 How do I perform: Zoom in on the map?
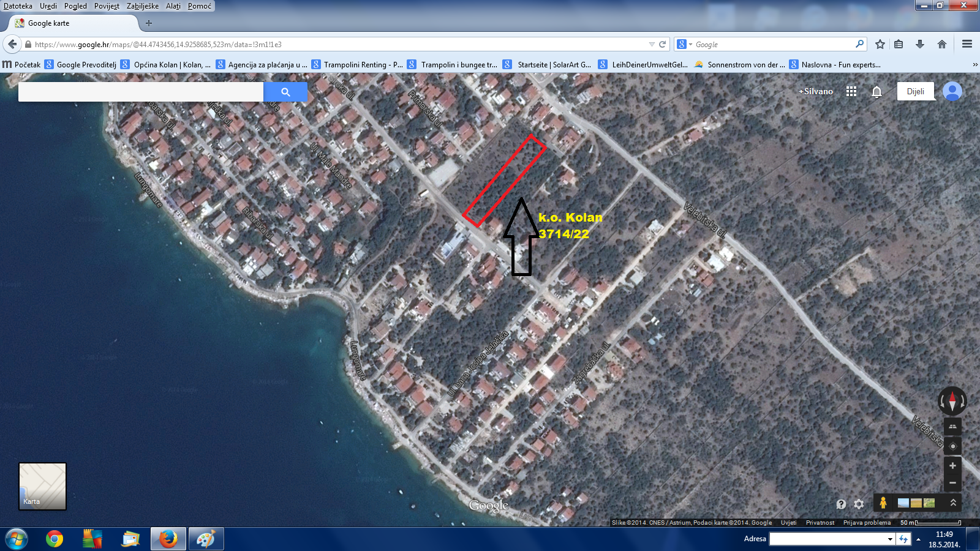pos(952,466)
